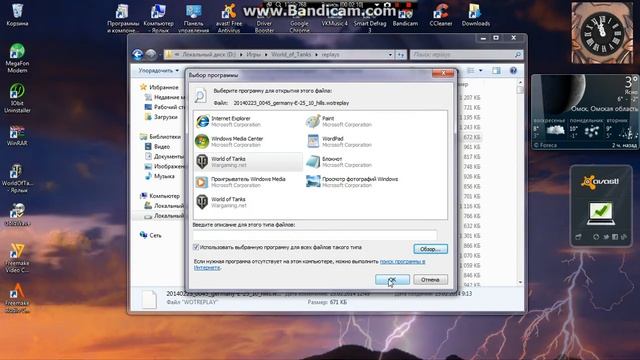Click the clock desktop gadget
The image size is (640, 360).
coord(602,33)
